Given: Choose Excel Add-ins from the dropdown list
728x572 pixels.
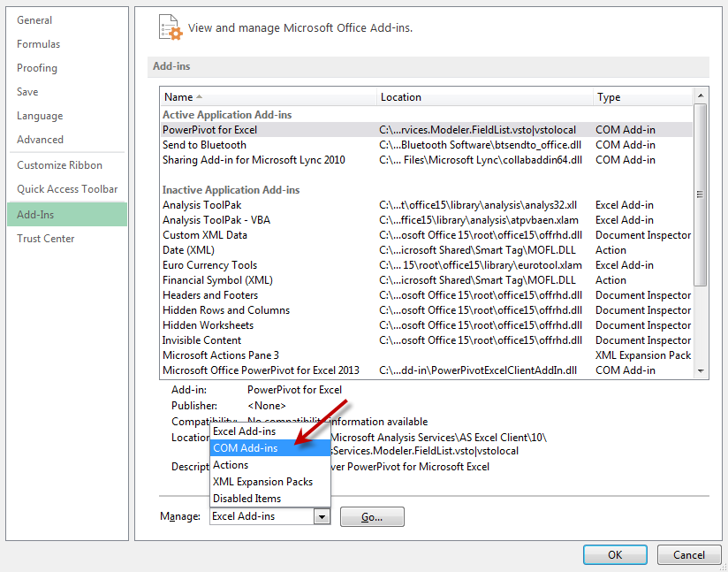Looking at the screenshot, I should pos(269,431).
